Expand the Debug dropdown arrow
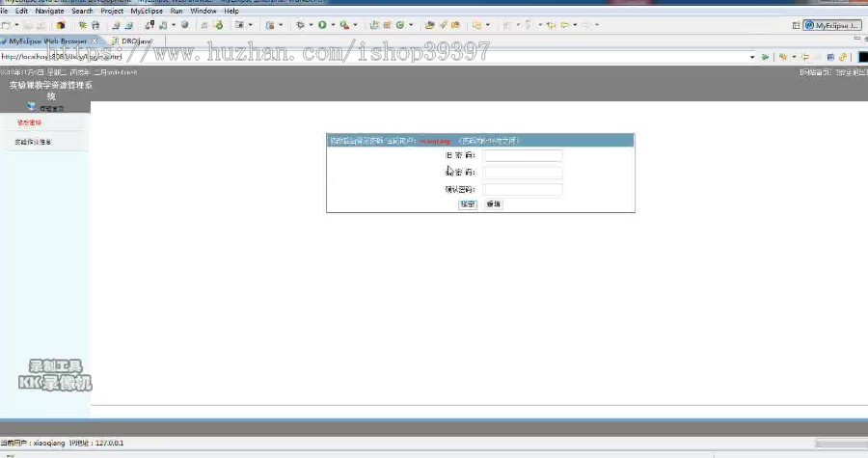The height and width of the screenshot is (458, 868). pyautogui.click(x=311, y=25)
